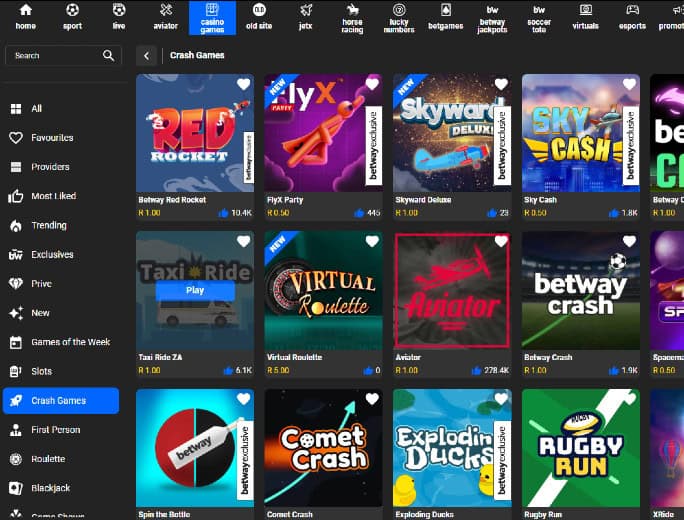The width and height of the screenshot is (684, 520).
Task: Open aviator from top navigation
Action: pyautogui.click(x=166, y=17)
